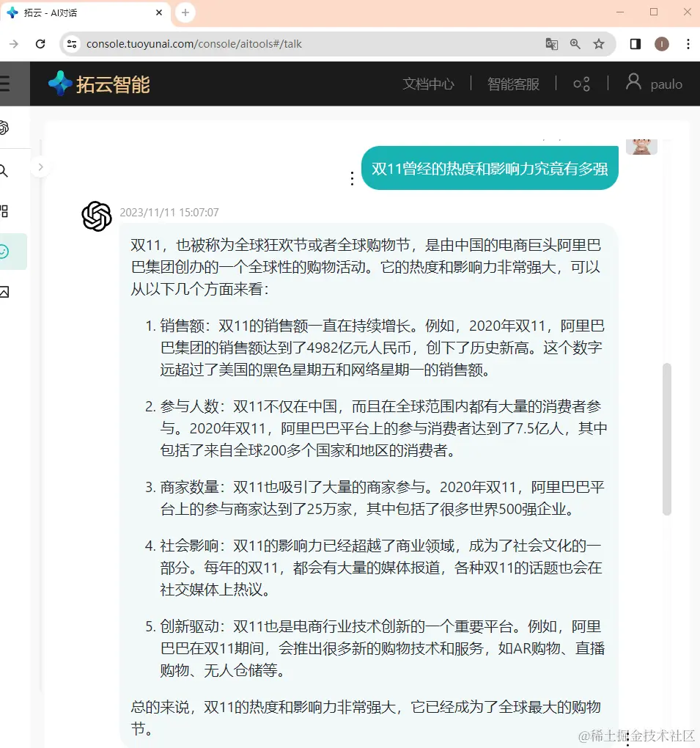Open the translate icon in address bar
This screenshot has height=748, width=700.
pyautogui.click(x=551, y=44)
